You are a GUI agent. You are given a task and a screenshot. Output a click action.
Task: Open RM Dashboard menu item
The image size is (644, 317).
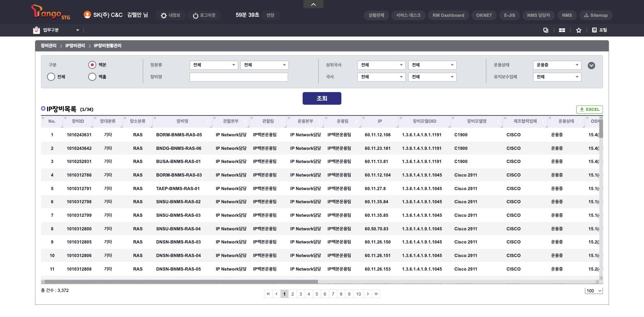coord(448,15)
